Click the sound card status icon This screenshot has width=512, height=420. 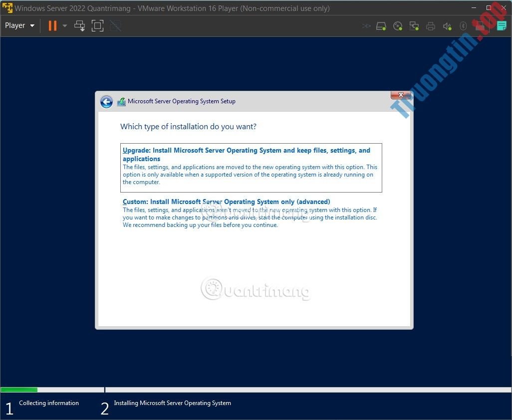pyautogui.click(x=447, y=26)
